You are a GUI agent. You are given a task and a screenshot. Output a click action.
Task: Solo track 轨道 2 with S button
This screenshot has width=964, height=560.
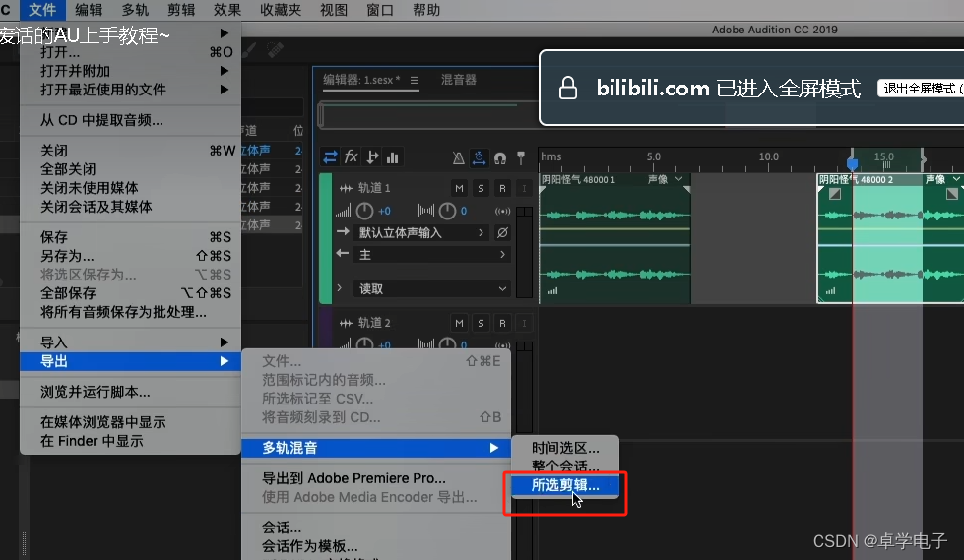pos(481,323)
